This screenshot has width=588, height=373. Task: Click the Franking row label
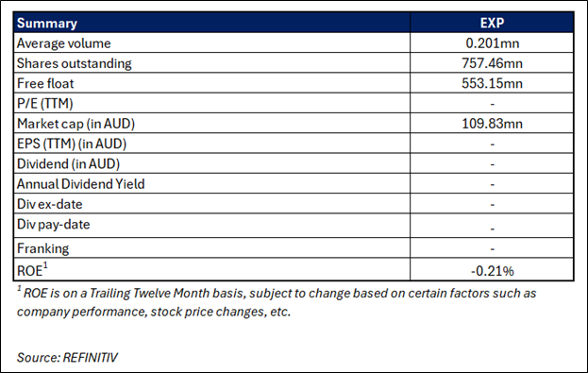(x=42, y=248)
